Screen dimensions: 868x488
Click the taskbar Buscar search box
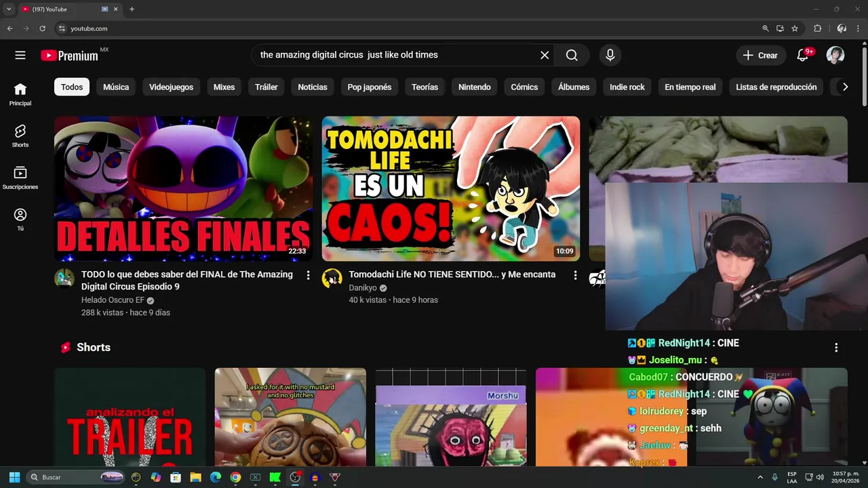coord(75,477)
